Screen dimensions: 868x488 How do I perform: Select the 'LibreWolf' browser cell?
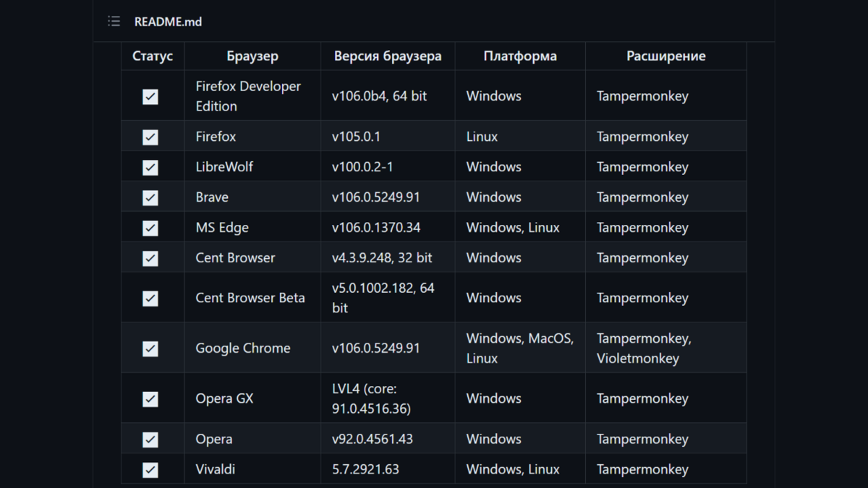point(252,167)
